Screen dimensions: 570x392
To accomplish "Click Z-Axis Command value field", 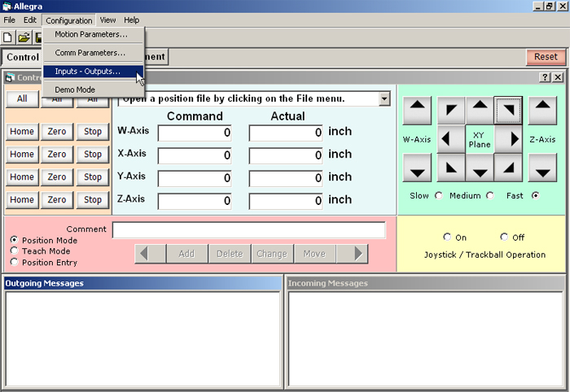I will (195, 201).
